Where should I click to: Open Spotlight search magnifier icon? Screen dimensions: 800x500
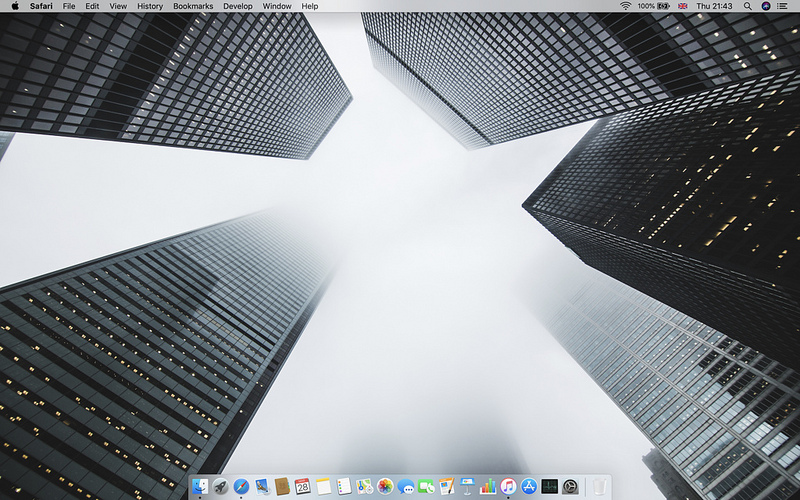click(747, 6)
